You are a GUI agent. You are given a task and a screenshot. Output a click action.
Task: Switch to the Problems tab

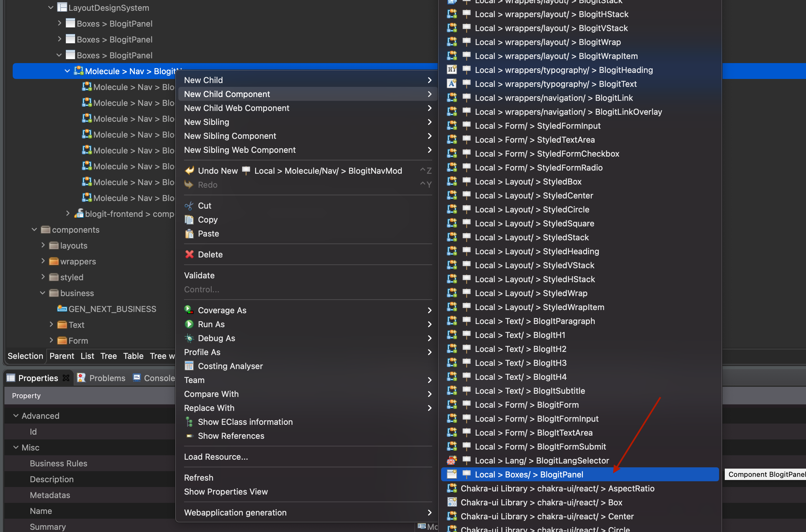point(101,378)
